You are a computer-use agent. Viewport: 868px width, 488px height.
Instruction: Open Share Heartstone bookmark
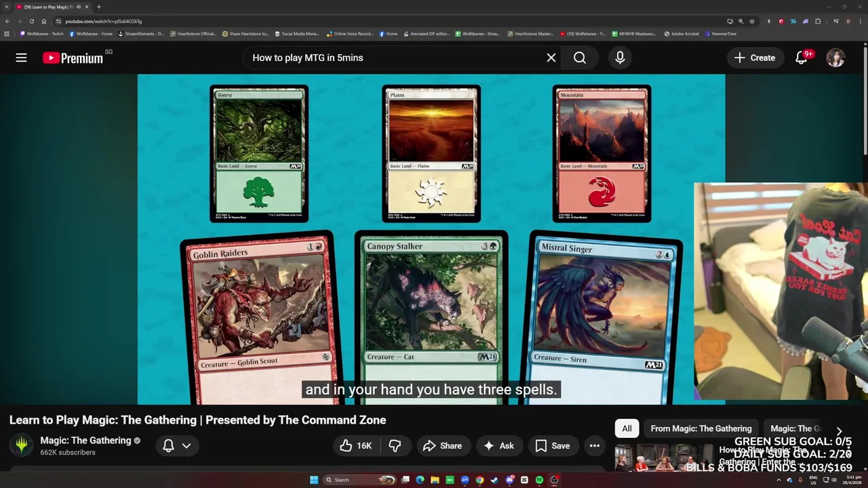click(245, 33)
